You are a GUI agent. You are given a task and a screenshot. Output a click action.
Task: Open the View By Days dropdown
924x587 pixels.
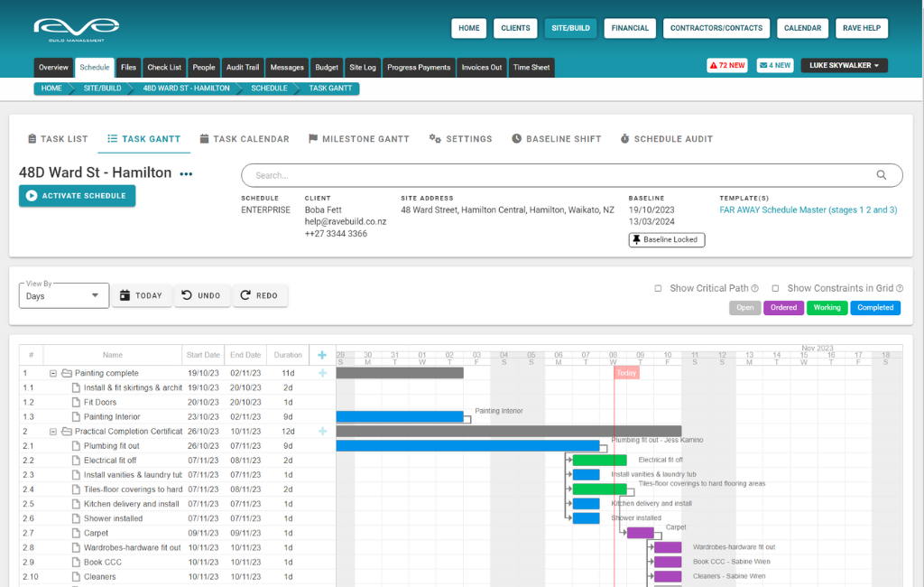(x=63, y=295)
